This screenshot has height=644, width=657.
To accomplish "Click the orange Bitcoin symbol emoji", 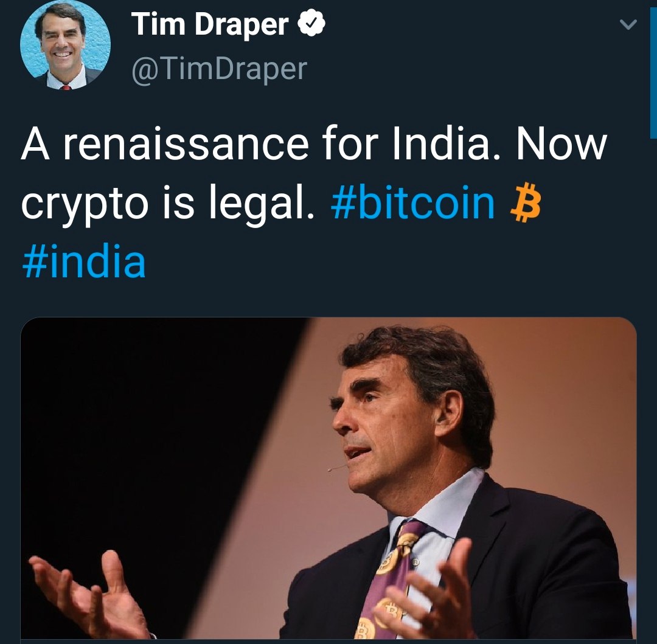I will [x=526, y=202].
